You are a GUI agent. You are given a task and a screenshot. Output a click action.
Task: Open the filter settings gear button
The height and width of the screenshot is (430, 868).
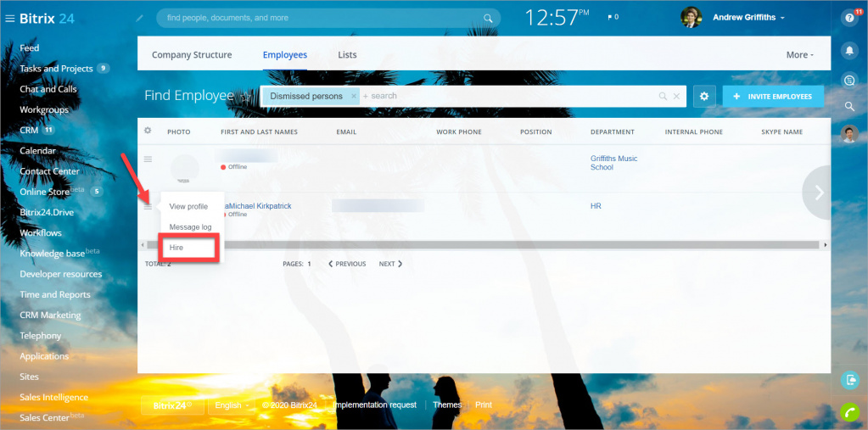tap(704, 97)
